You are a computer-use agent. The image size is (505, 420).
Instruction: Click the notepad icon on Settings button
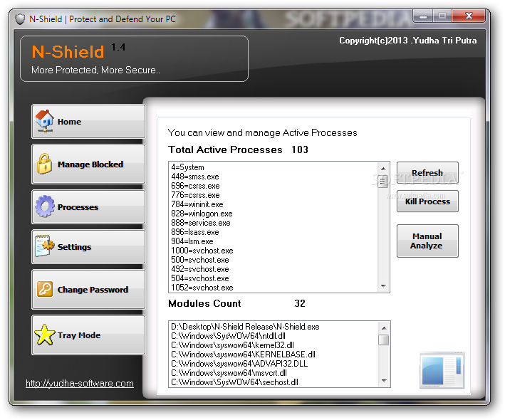[44, 246]
